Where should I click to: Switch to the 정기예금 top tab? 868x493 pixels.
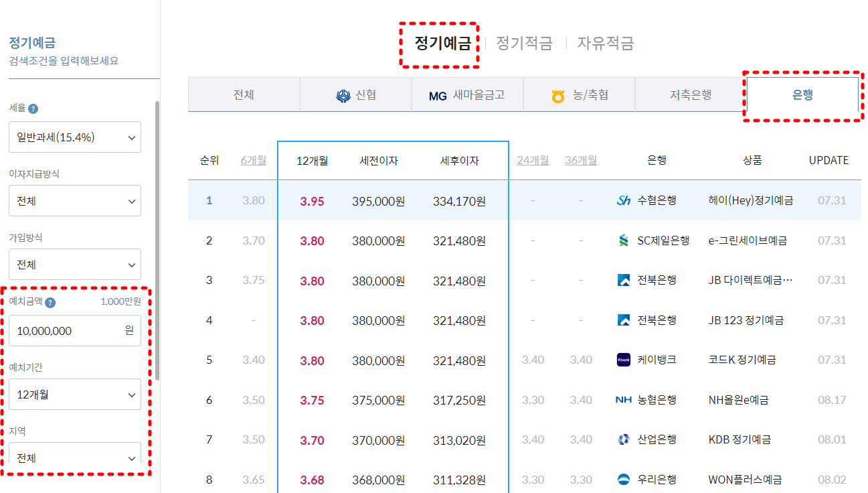[x=443, y=44]
